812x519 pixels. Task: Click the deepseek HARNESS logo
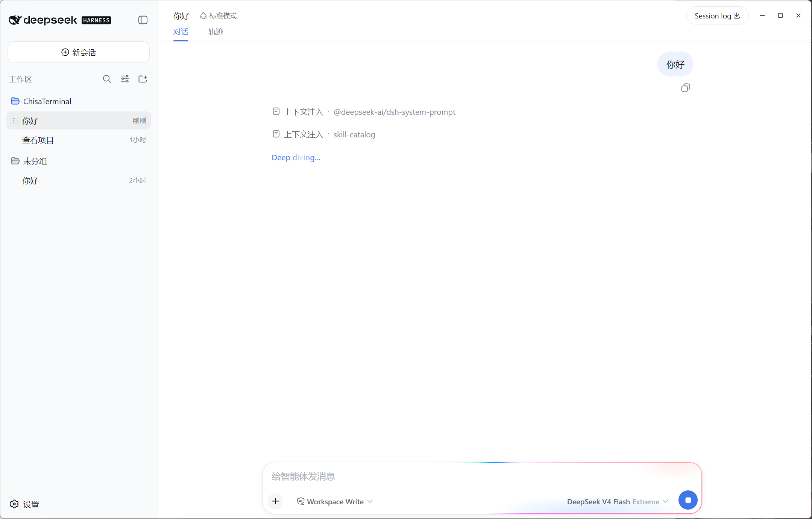click(60, 20)
